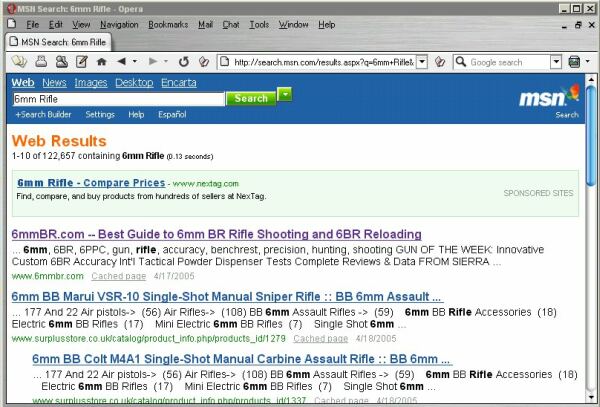
Task: Switch to Encarta search category
Action: click(x=179, y=83)
